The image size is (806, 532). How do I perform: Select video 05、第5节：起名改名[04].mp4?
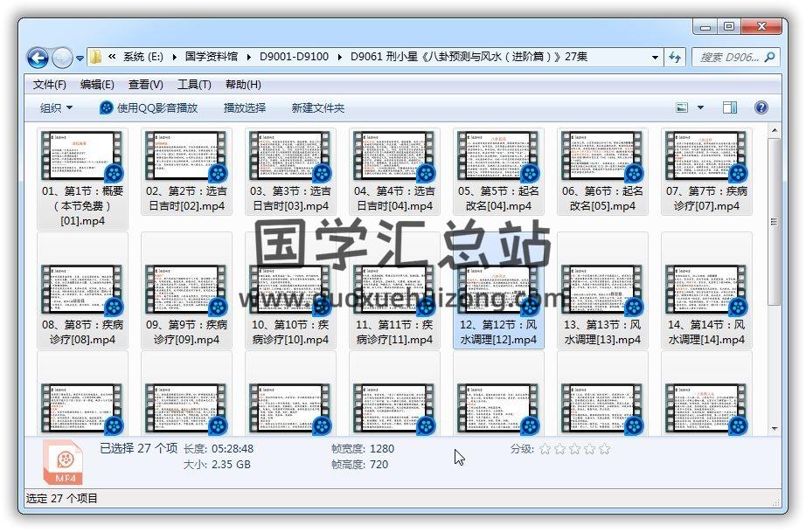click(498, 171)
